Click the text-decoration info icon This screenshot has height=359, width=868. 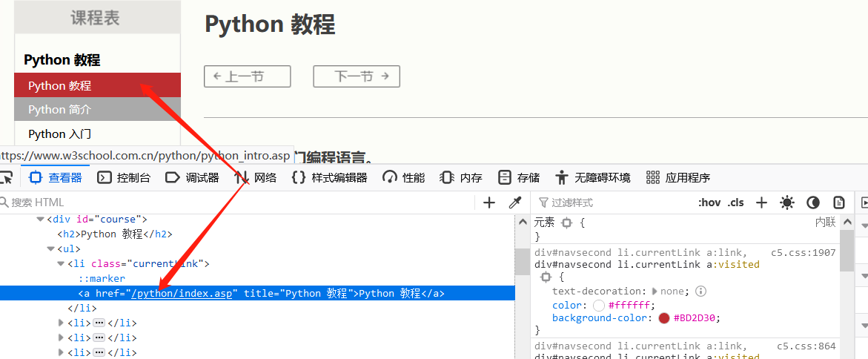tap(700, 291)
